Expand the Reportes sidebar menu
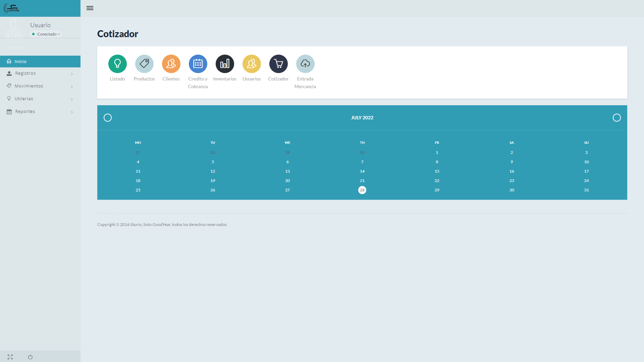Image resolution: width=644 pixels, height=362 pixels. 40,112
